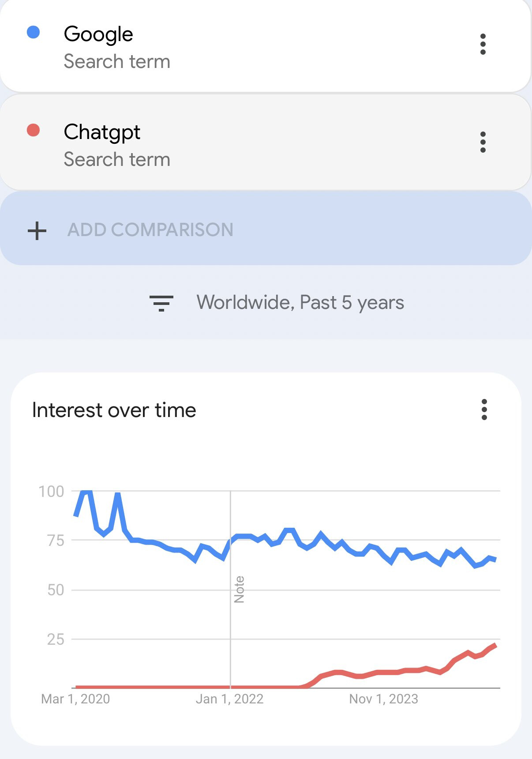The height and width of the screenshot is (759, 532).
Task: Click the ADD COMPARISON button
Action: pyautogui.click(x=266, y=228)
